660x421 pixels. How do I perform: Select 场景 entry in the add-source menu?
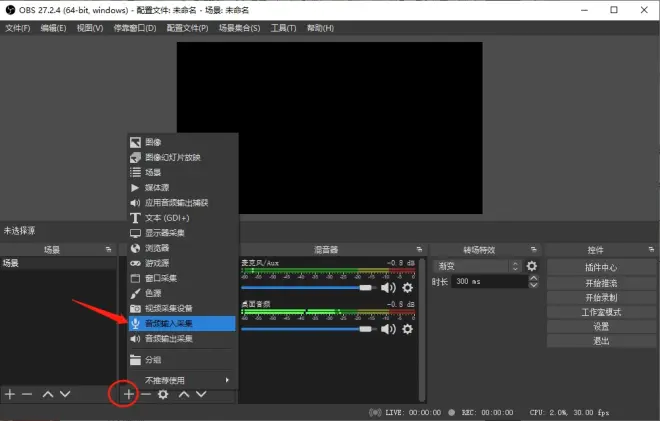point(182,173)
